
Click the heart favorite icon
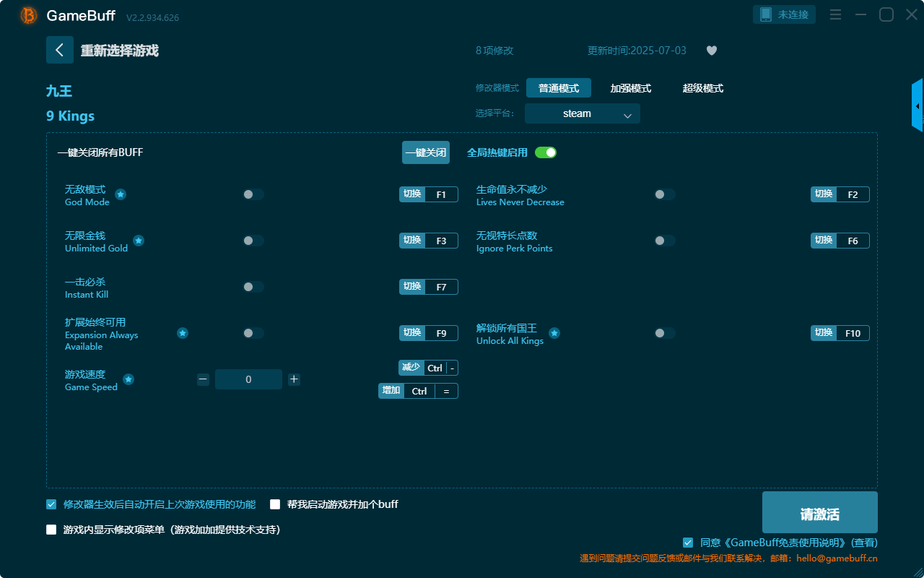click(x=711, y=51)
